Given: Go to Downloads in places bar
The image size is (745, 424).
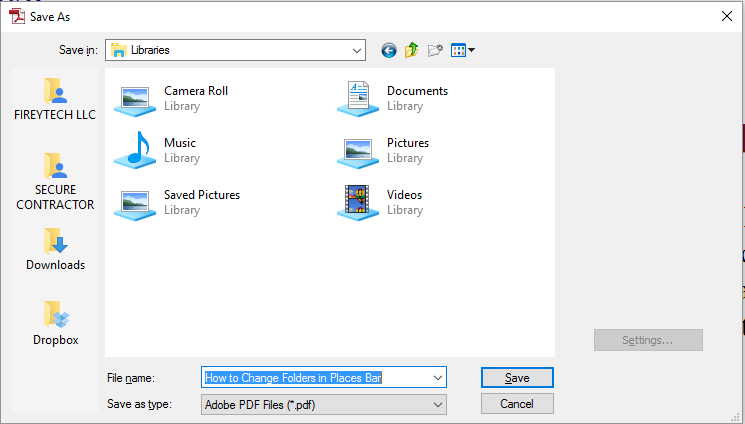Looking at the screenshot, I should coord(55,249).
